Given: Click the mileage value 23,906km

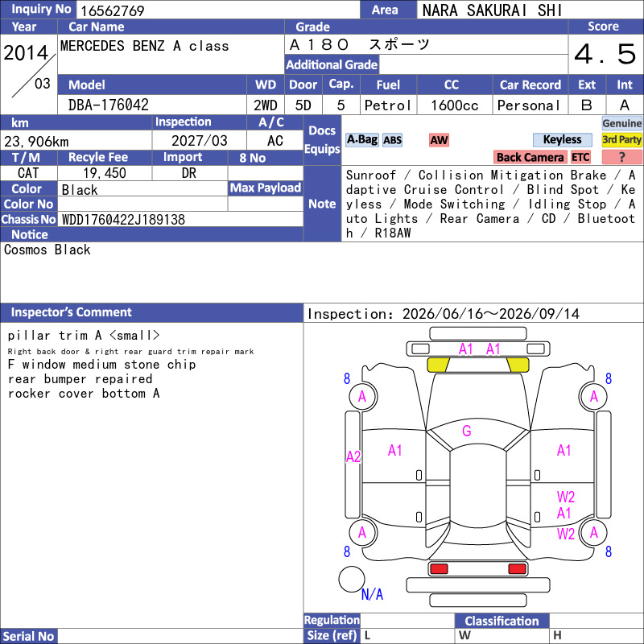Looking at the screenshot, I should tap(36, 142).
